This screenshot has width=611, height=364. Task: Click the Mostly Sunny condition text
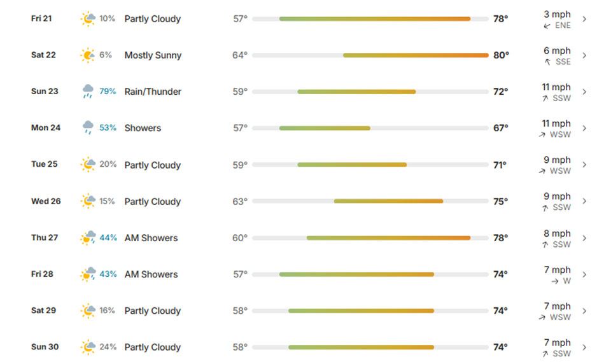pos(153,55)
